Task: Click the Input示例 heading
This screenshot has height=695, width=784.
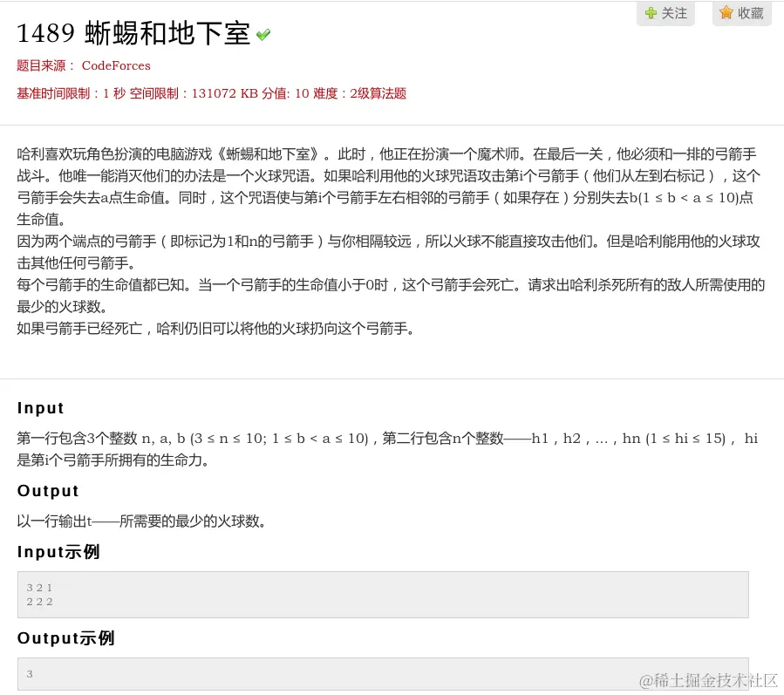Action: pyautogui.click(x=58, y=552)
